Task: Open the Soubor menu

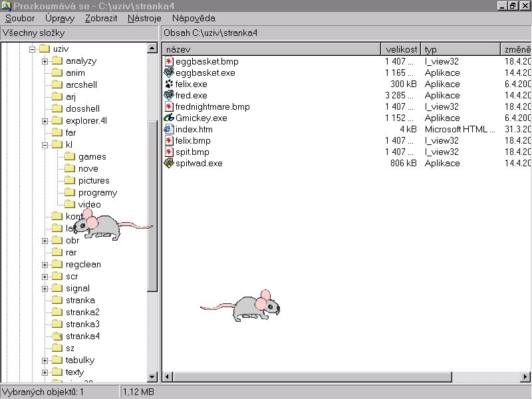Action: (20, 18)
